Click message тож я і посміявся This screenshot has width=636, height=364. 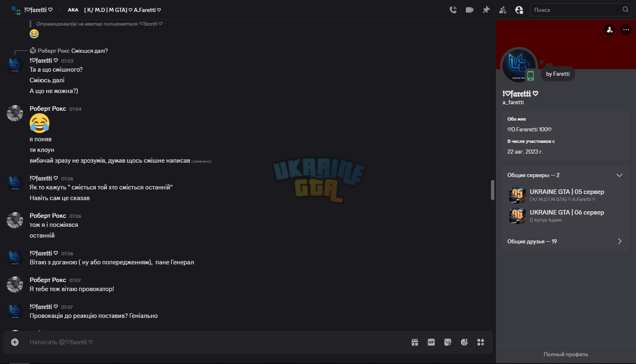(54, 225)
